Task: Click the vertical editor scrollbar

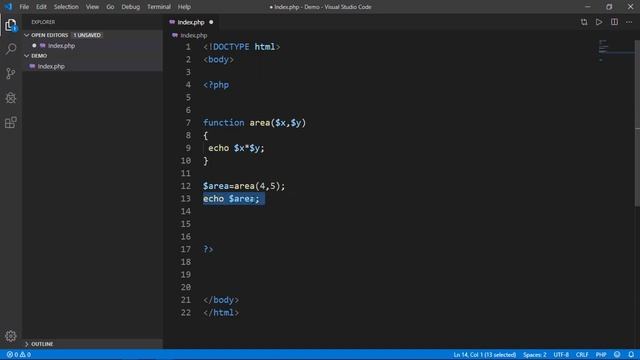Action: pyautogui.click(x=637, y=122)
